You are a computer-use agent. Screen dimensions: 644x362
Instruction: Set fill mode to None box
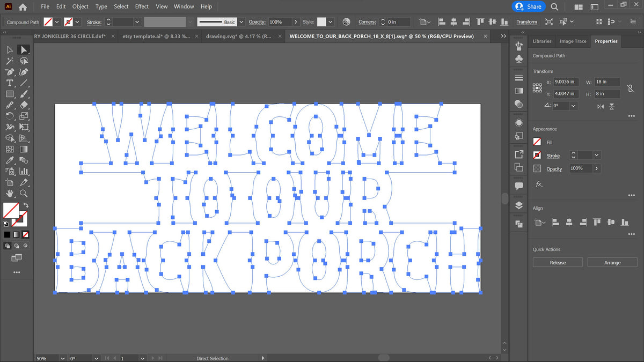pos(26,234)
